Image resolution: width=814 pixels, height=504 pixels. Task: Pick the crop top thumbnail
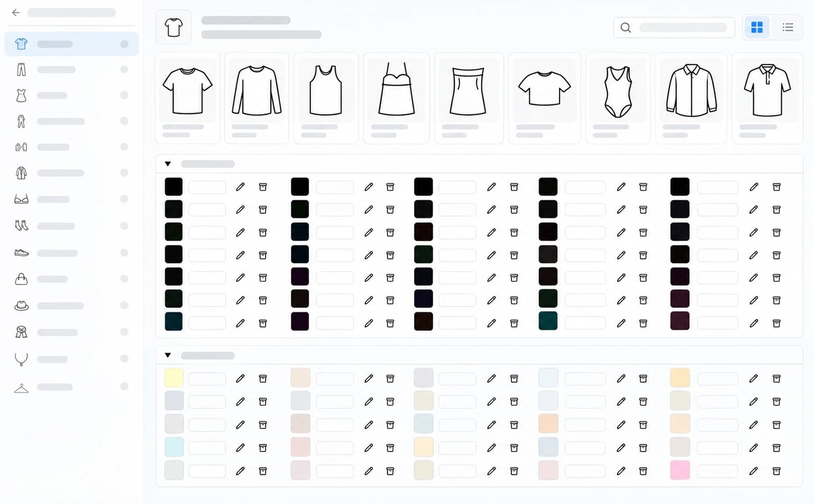[x=544, y=98]
